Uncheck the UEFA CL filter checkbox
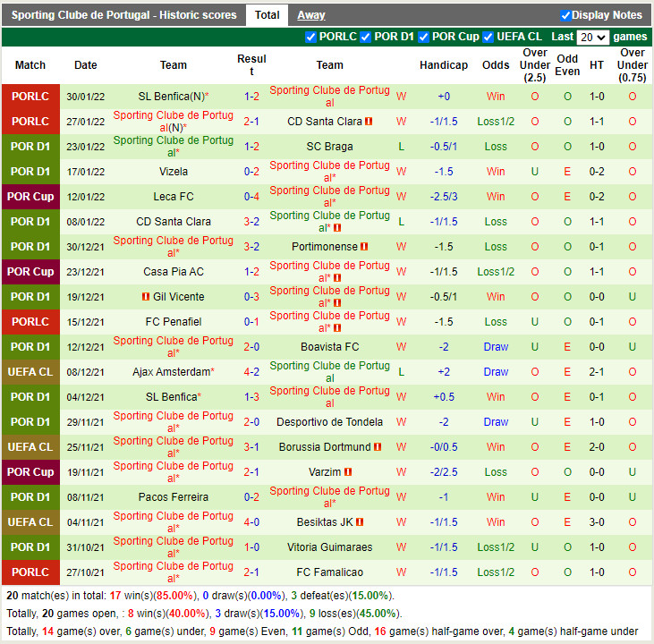654x644 pixels. pyautogui.click(x=488, y=38)
